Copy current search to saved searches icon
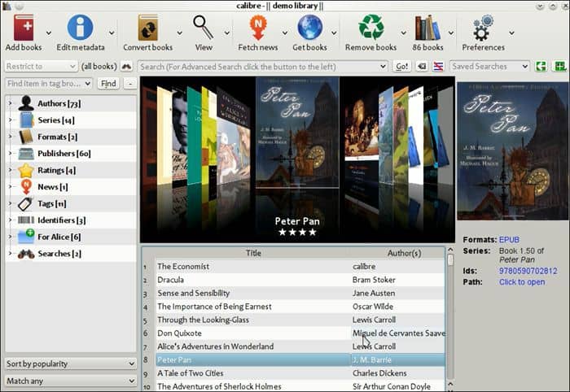The image size is (570, 392). click(541, 67)
